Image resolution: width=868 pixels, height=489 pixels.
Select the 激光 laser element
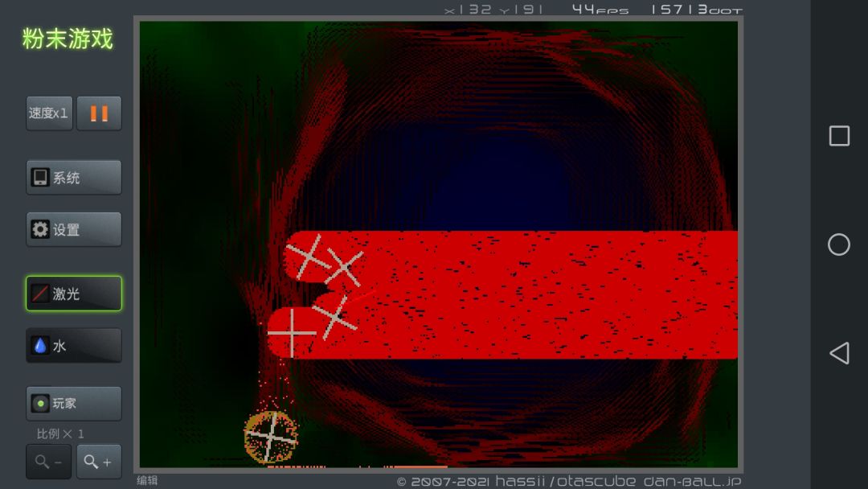click(x=74, y=293)
